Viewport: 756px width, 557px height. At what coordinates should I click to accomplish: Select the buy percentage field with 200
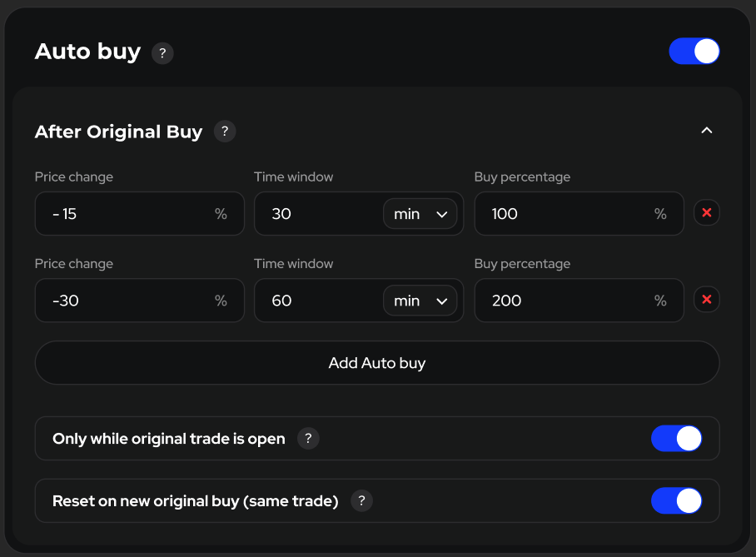tap(566, 301)
